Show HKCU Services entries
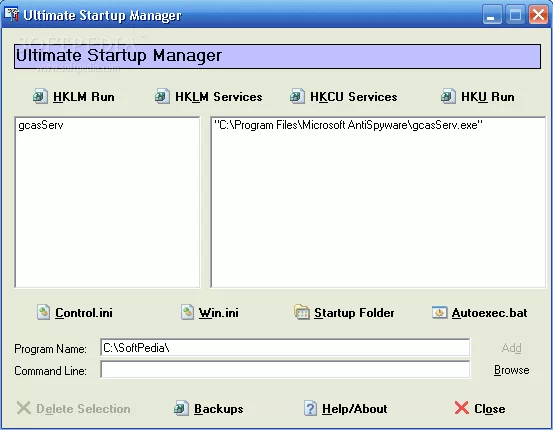Image resolution: width=553 pixels, height=430 pixels. 354,97
